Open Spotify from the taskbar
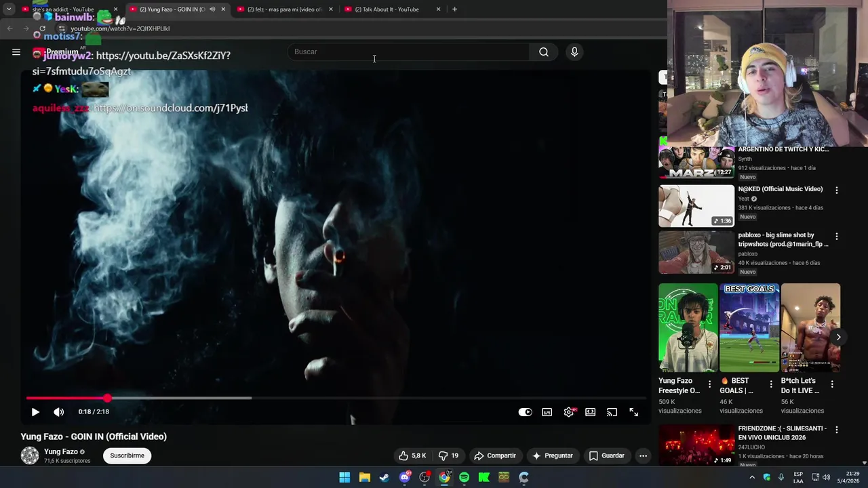The height and width of the screenshot is (488, 868). click(464, 477)
